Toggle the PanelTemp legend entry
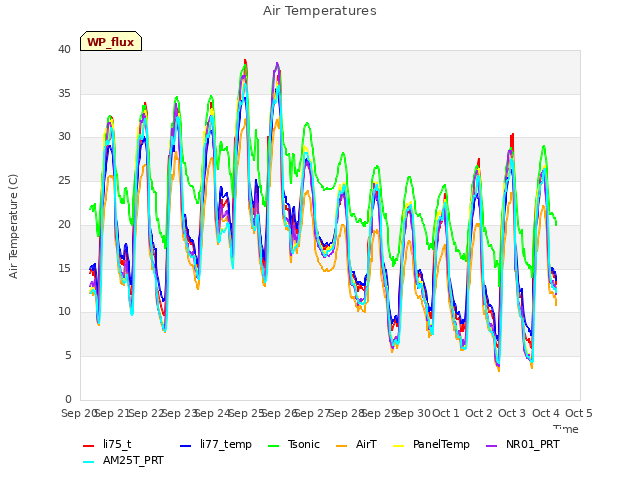The height and width of the screenshot is (480, 640). tap(431, 444)
